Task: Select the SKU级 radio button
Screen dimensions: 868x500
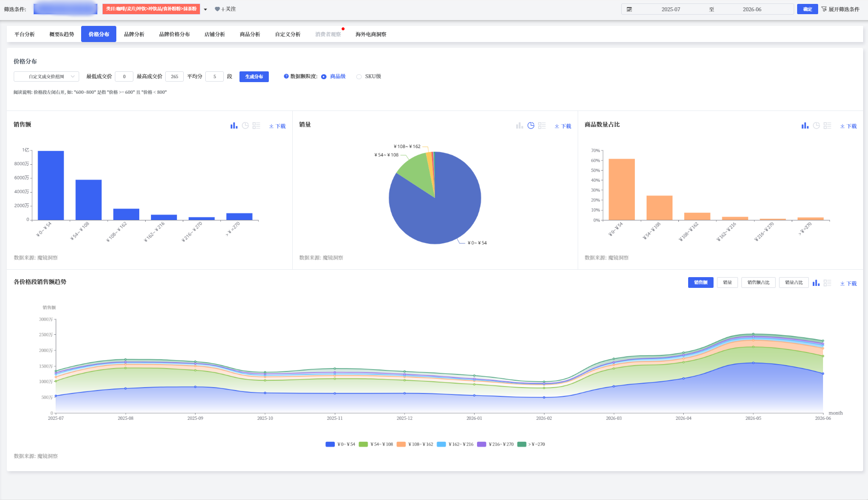Action: tap(359, 77)
